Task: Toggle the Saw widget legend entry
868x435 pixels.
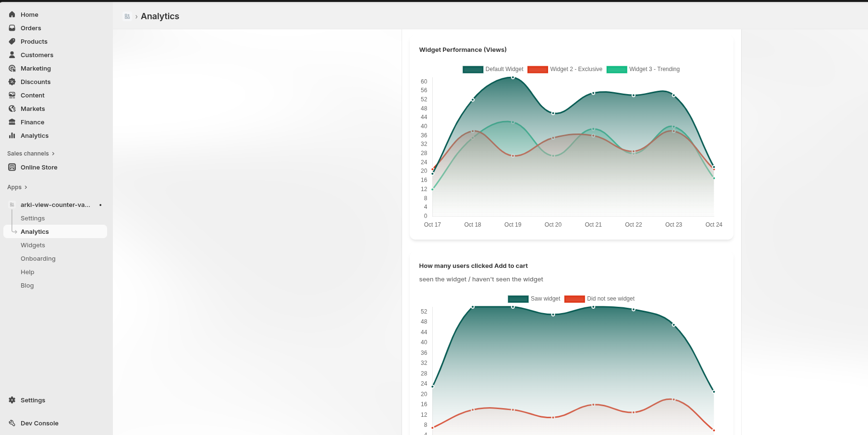Action: (x=534, y=299)
